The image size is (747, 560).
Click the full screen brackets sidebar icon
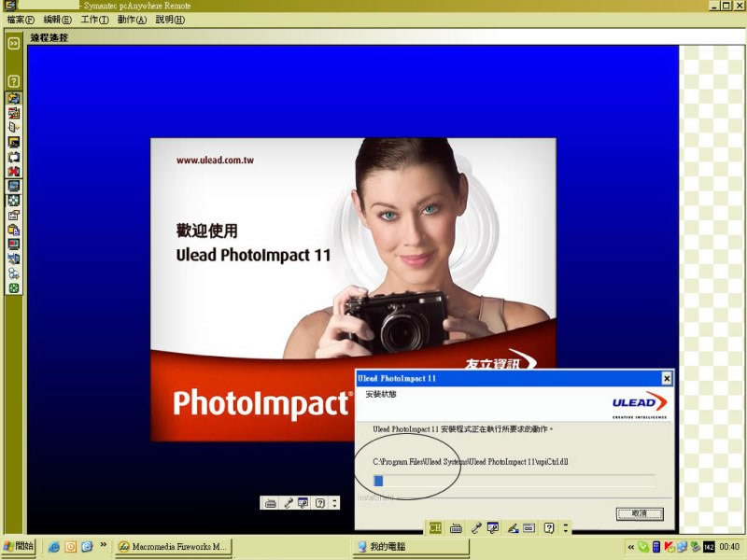point(14,157)
